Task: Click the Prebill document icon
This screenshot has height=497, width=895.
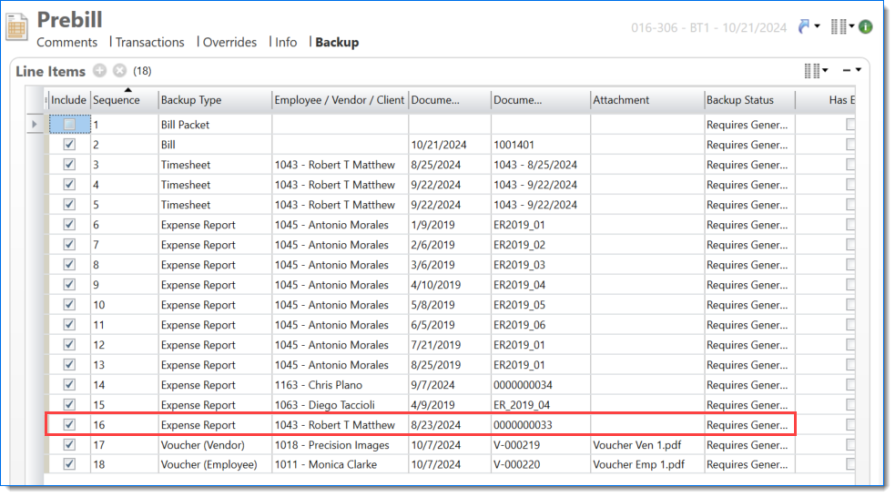Action: point(17,25)
